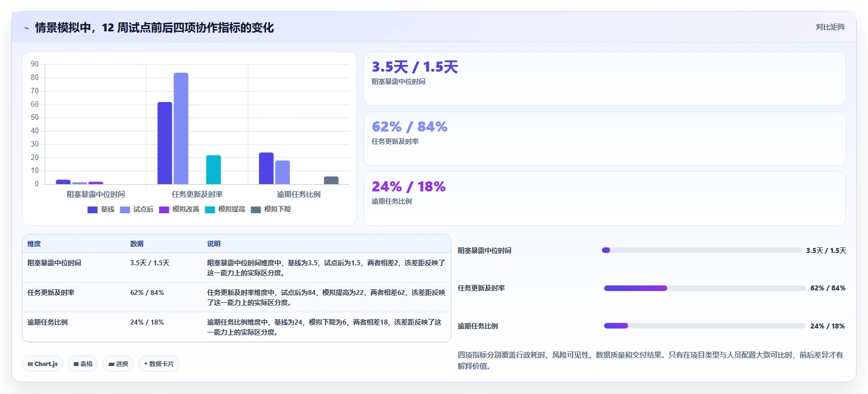The height and width of the screenshot is (394, 868).
Task: Toggle the 模拟改善 series in chart legend
Action: click(x=179, y=209)
